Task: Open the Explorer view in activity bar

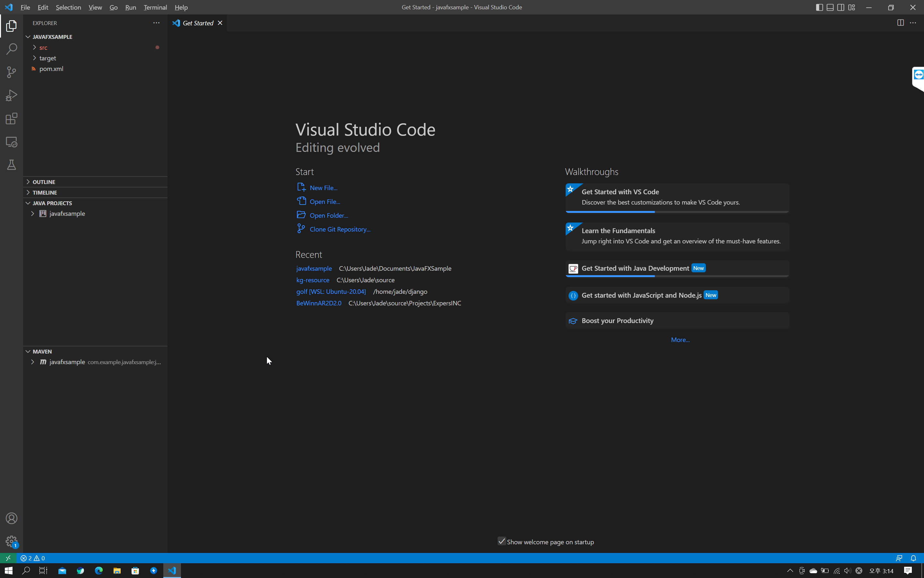Action: coord(12,26)
